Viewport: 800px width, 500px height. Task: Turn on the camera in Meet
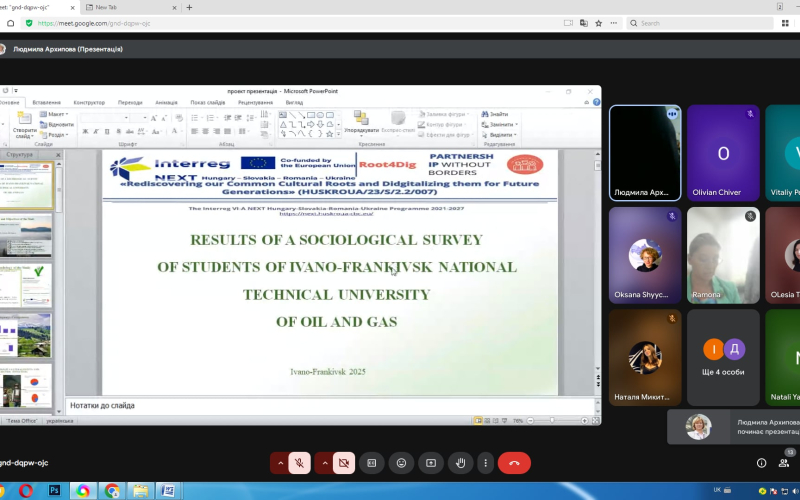tap(344, 463)
